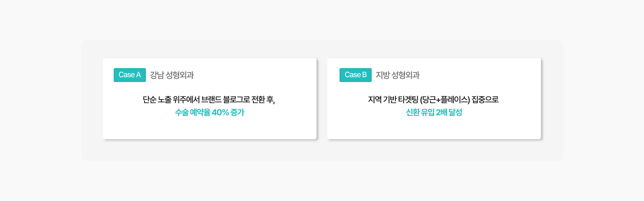The height and width of the screenshot is (201, 644).
Task: Click the word 집중으로 in Case B
Action: [x=485, y=100]
